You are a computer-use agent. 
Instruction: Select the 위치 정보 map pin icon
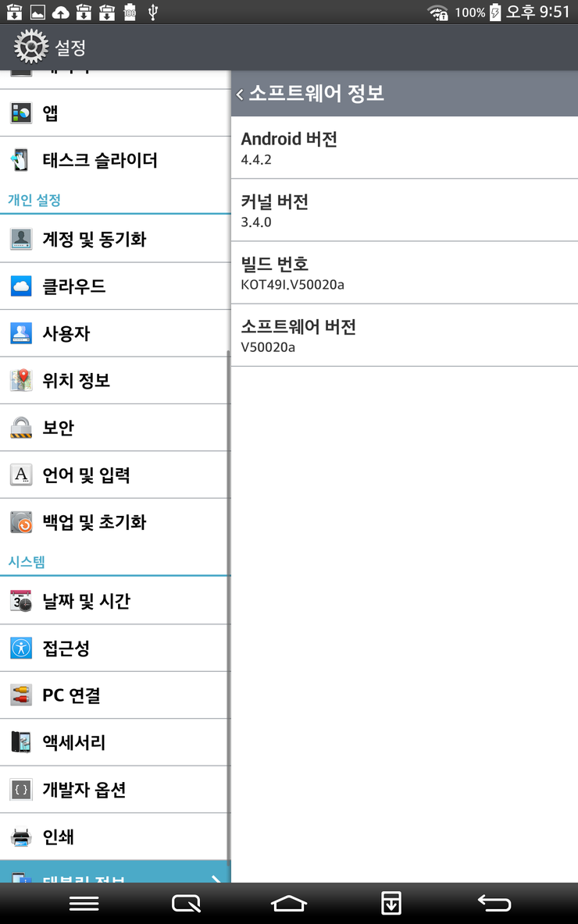[20, 380]
